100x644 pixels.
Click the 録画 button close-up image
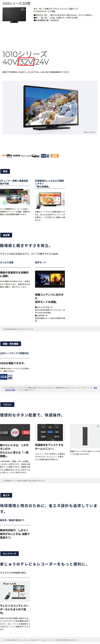(15, 432)
